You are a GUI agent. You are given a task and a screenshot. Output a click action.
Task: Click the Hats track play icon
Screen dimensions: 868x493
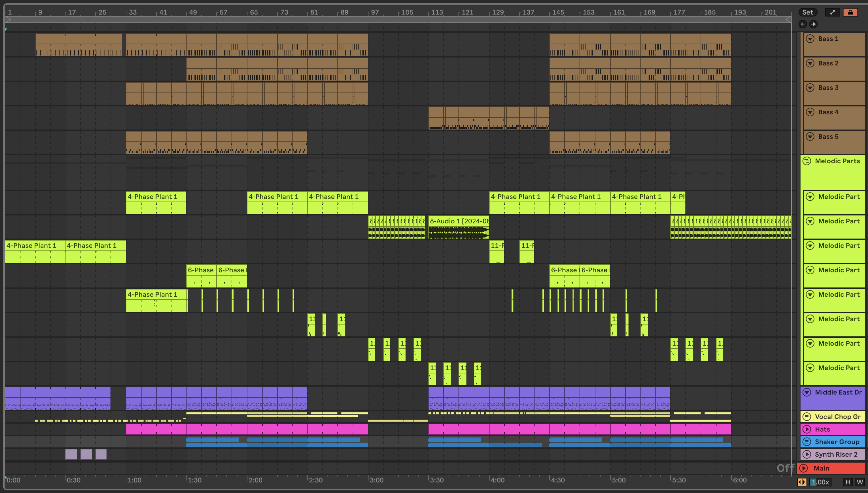point(807,429)
